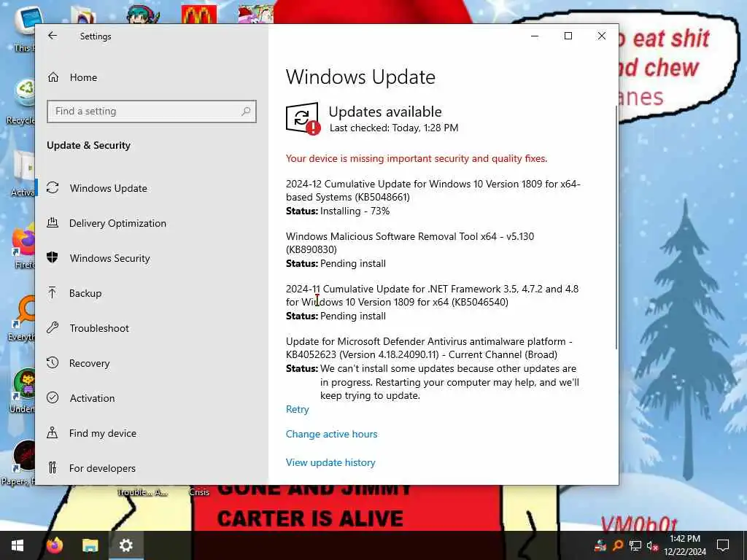Screen dimensions: 747x560
Task: Click Last checked: Today, 1:28 PM text
Action: point(394,128)
